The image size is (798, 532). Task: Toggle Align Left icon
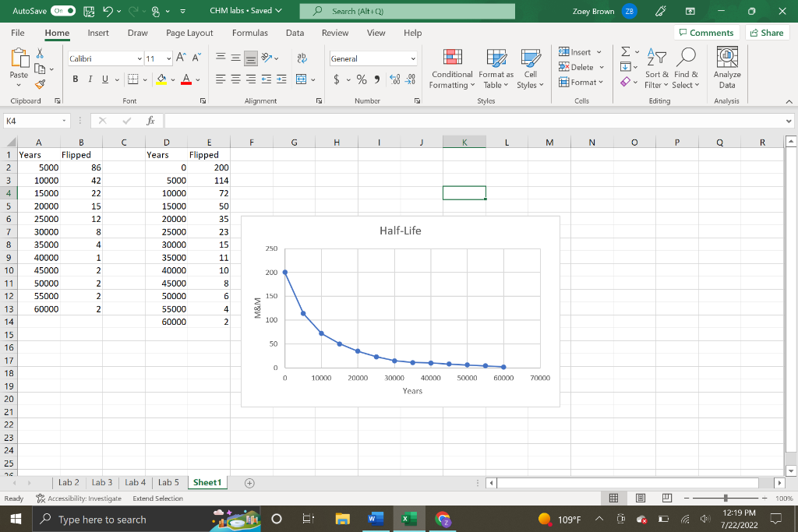pyautogui.click(x=221, y=79)
